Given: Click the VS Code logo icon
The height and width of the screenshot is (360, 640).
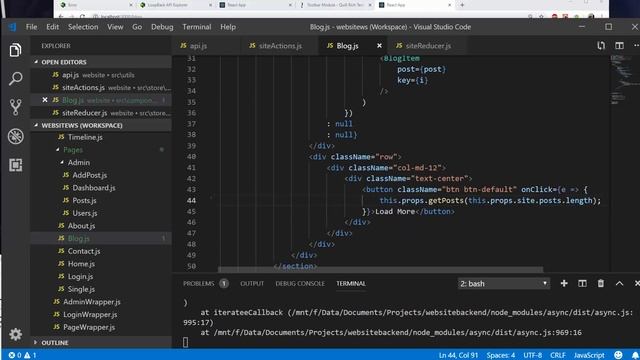Looking at the screenshot, I should [x=12, y=27].
